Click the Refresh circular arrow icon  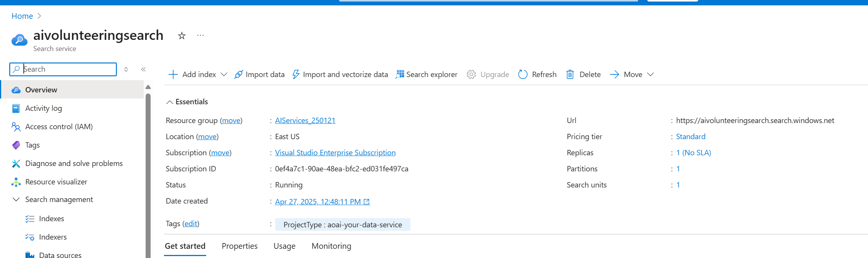click(x=523, y=74)
